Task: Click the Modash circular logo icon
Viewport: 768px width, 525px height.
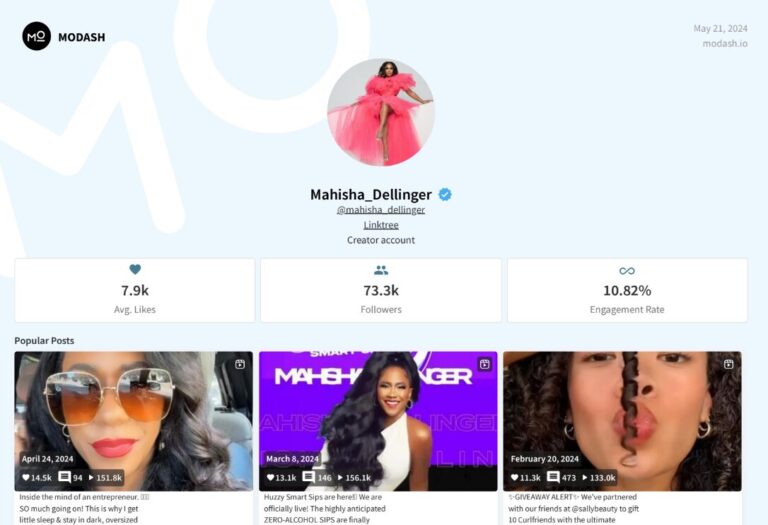Action: click(37, 36)
